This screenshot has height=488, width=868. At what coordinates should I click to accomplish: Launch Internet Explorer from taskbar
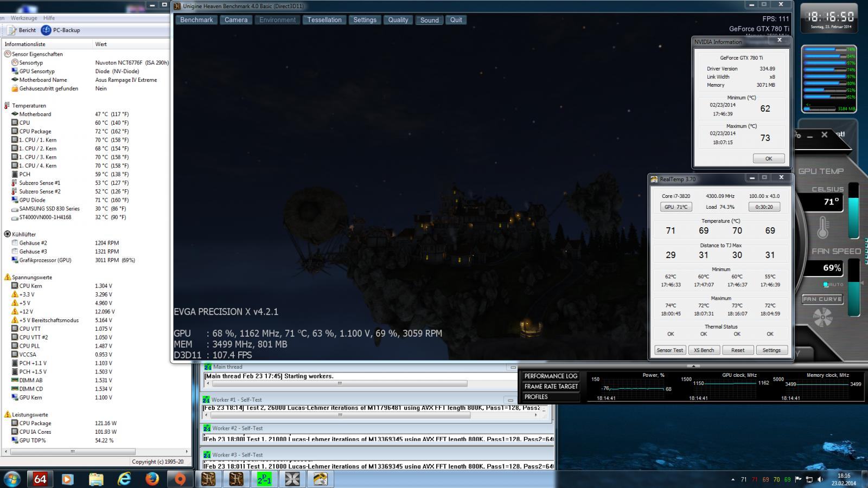[x=124, y=479]
